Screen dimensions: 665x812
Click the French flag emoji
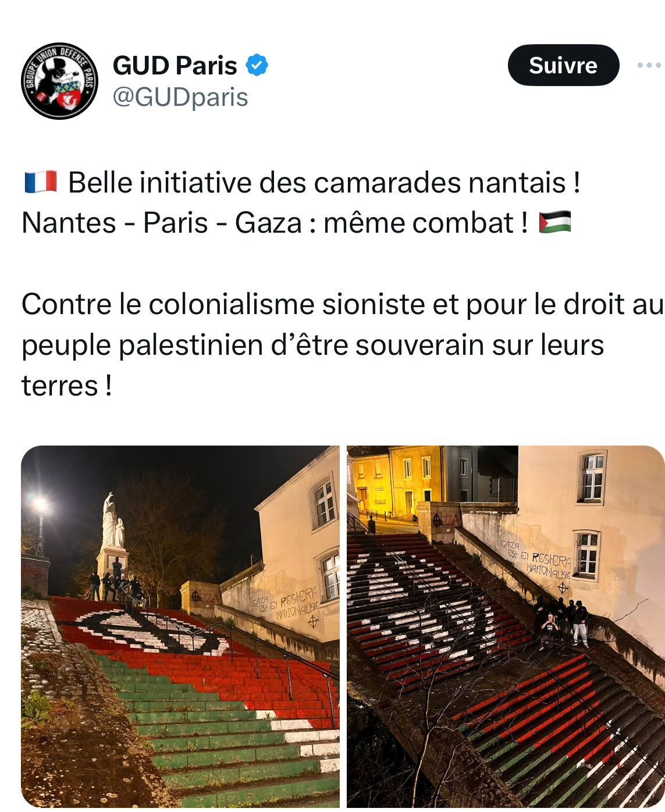click(x=40, y=182)
